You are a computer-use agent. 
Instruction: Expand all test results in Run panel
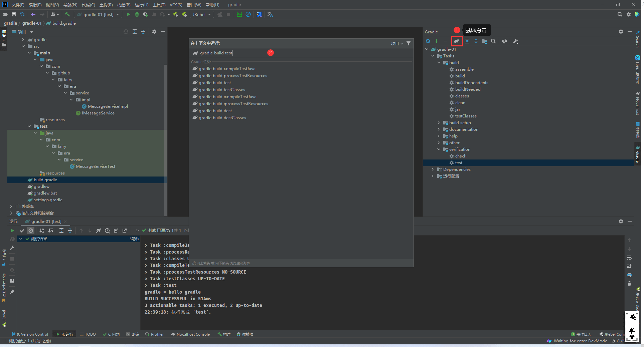pos(61,231)
